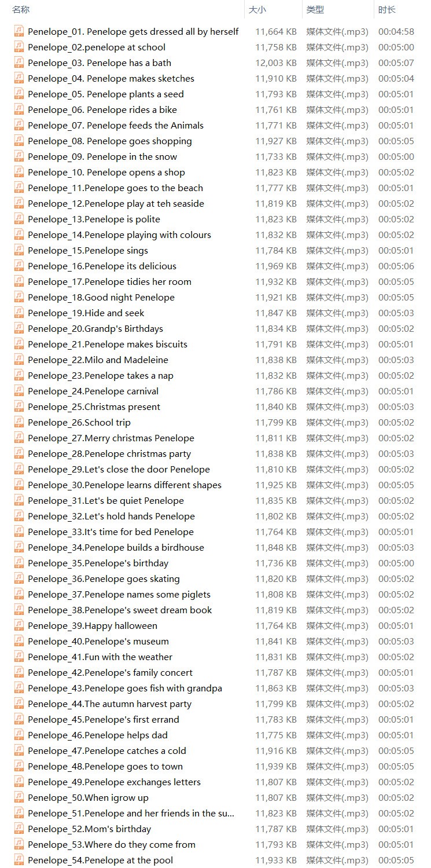Click the mp3 icon of Penelope_13
Screen dimensions: 431x868
19,219
